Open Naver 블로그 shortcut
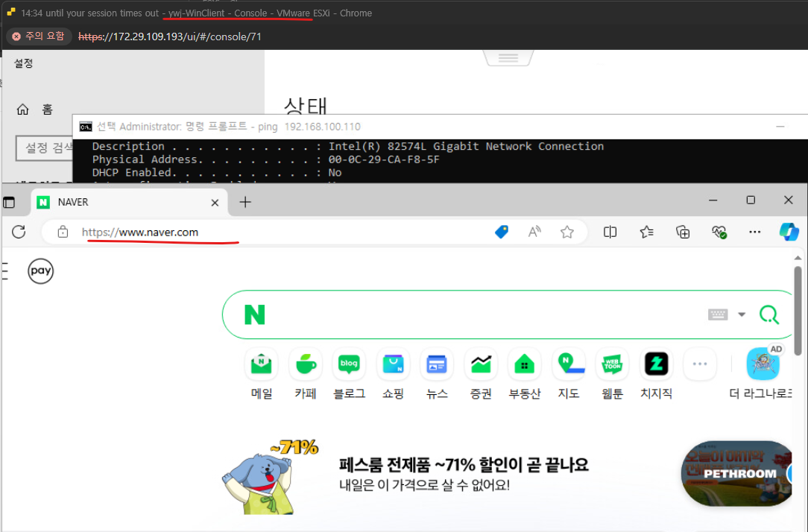The height and width of the screenshot is (532, 808). (350, 374)
